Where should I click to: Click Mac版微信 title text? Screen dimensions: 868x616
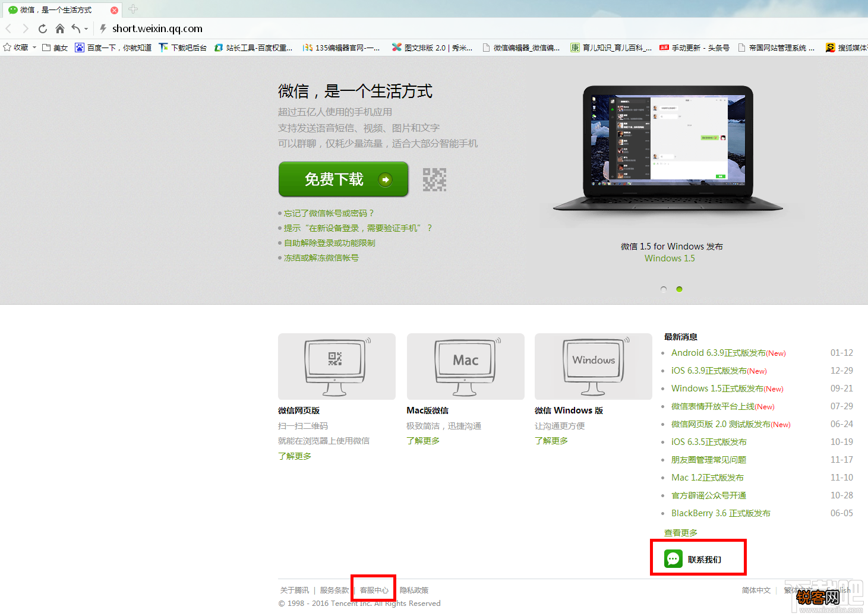point(428,410)
